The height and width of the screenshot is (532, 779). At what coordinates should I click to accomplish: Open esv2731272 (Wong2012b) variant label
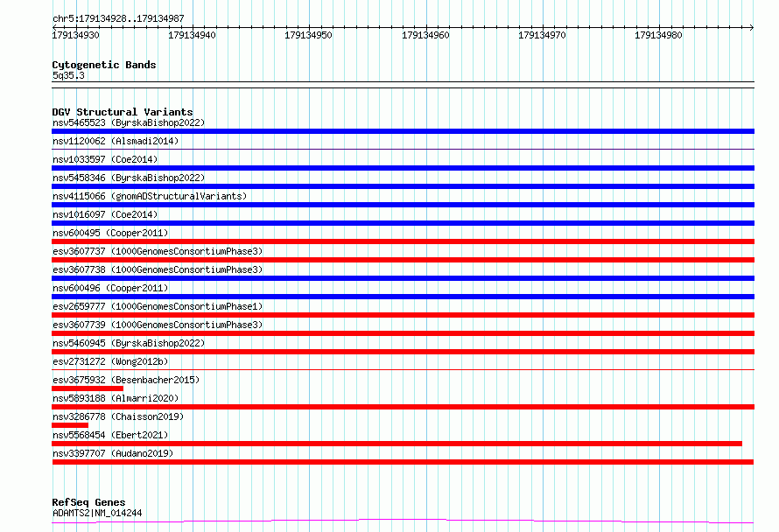point(110,361)
